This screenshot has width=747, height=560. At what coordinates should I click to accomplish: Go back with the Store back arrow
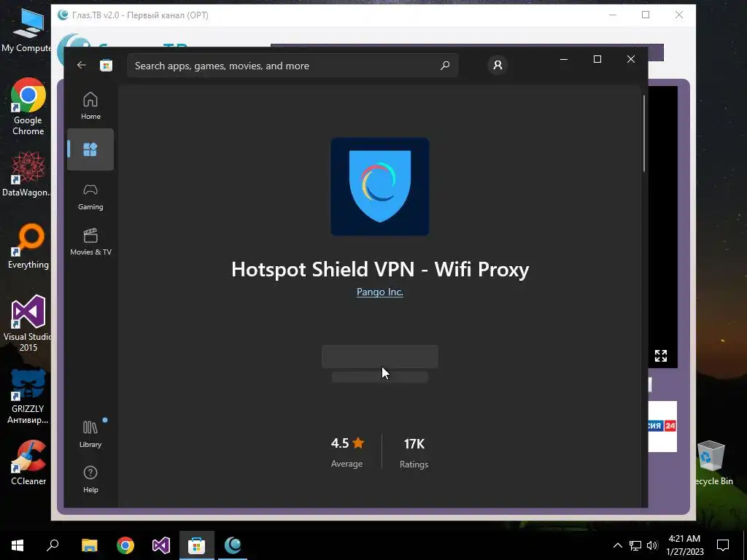[x=82, y=65]
